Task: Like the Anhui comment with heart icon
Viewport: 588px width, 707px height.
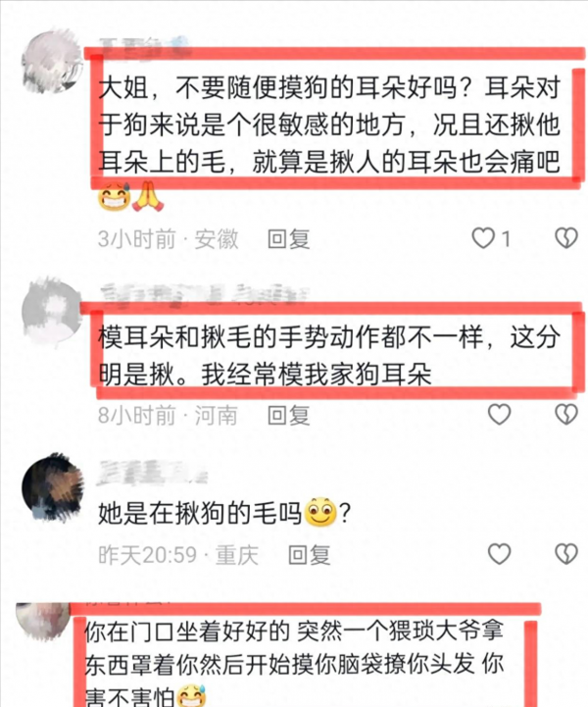Action: 483,238
